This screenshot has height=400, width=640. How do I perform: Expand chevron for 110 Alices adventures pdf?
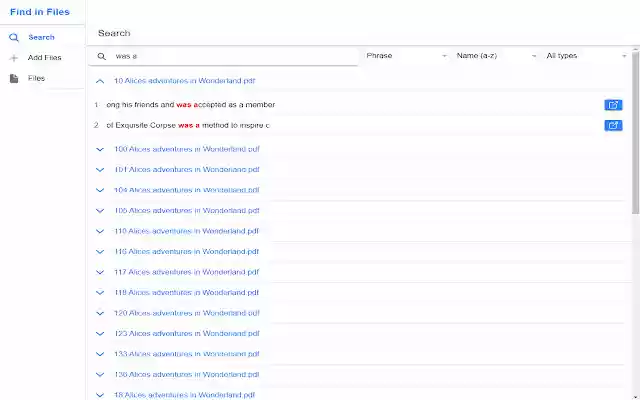point(100,231)
